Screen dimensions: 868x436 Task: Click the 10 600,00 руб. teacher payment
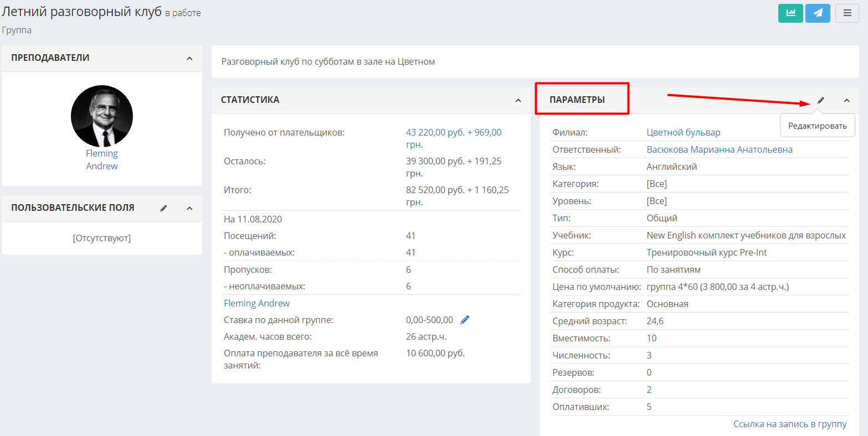[435, 353]
